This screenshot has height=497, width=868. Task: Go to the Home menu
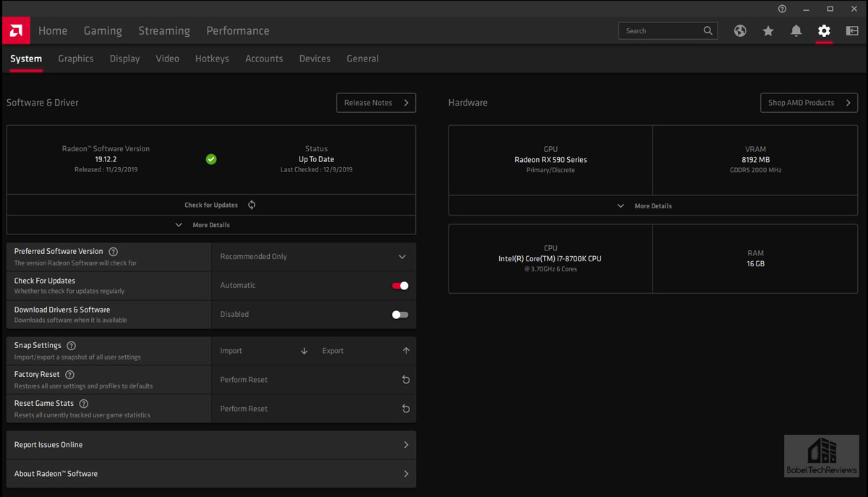[x=53, y=30]
